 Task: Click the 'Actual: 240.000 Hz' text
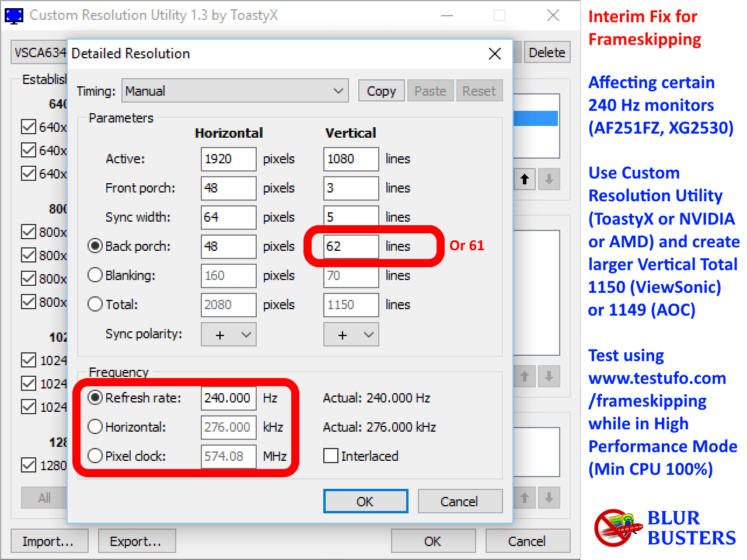click(x=376, y=398)
